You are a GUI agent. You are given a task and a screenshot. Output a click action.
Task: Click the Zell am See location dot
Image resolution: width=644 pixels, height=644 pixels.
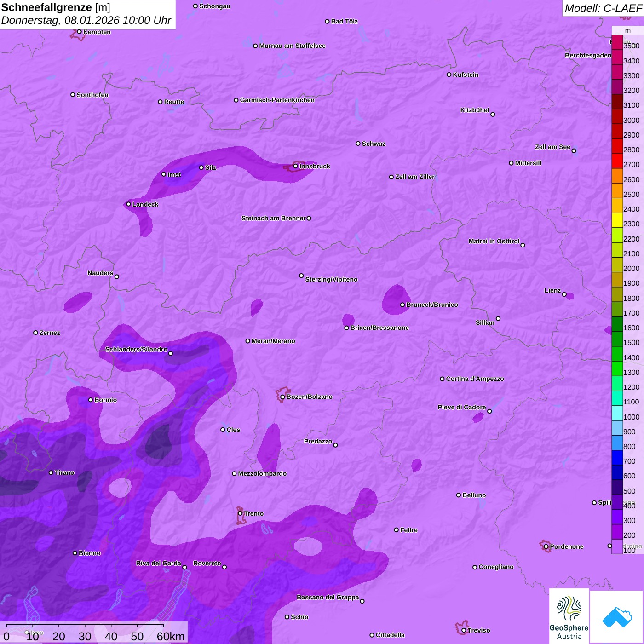tap(574, 151)
